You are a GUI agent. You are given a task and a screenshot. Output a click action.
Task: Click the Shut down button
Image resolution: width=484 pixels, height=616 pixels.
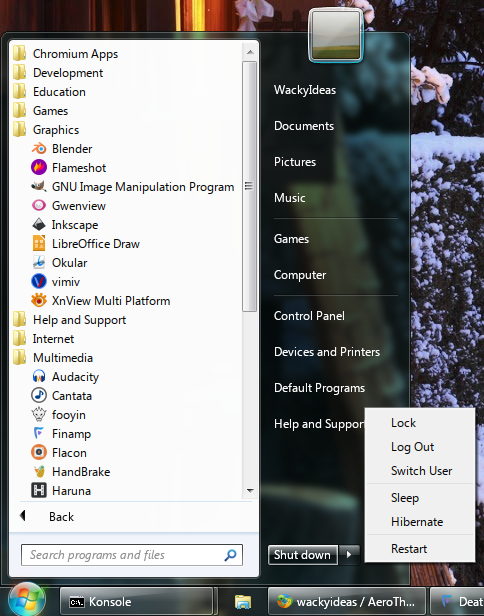[x=302, y=555]
